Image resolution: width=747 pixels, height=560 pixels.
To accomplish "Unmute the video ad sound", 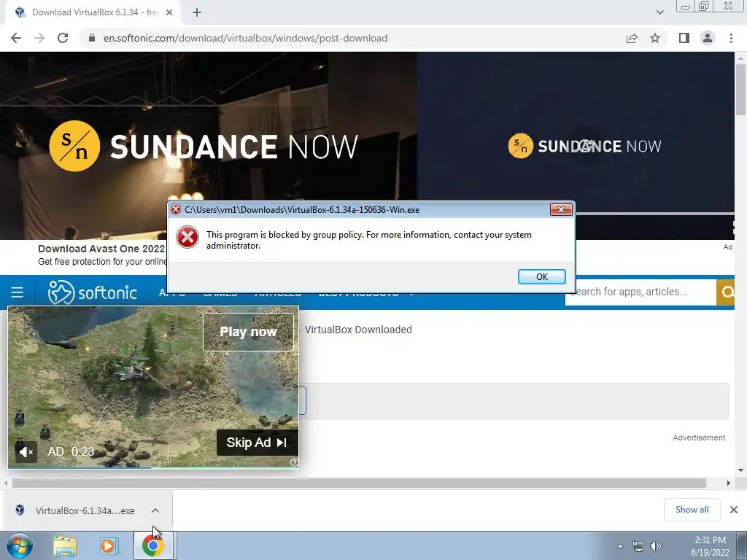I will [x=26, y=451].
